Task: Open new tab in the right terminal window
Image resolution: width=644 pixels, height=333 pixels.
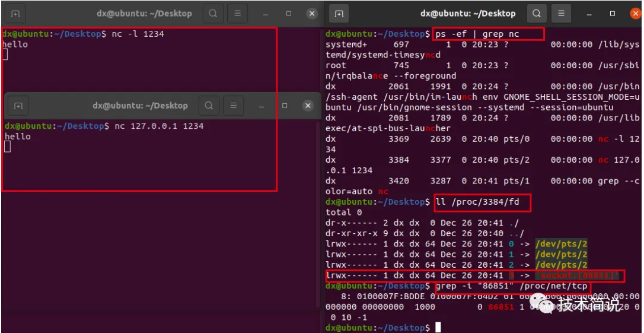Action: pos(339,13)
